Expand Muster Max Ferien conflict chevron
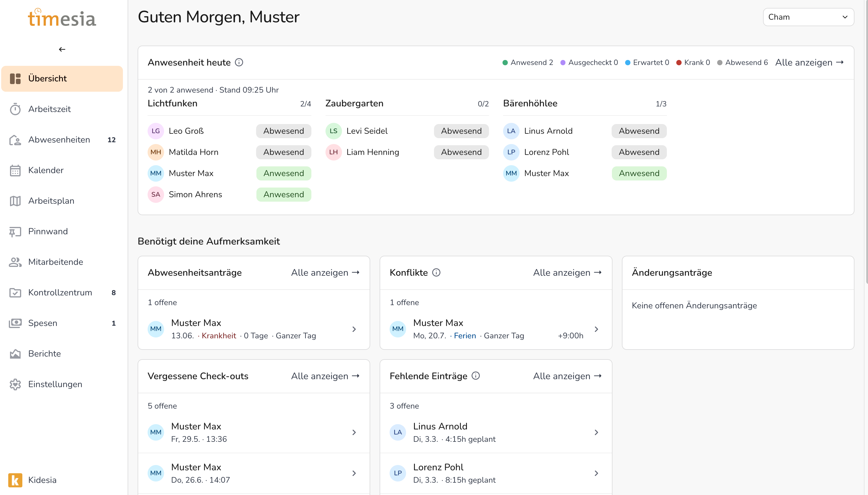The height and width of the screenshot is (495, 868). pyautogui.click(x=596, y=329)
